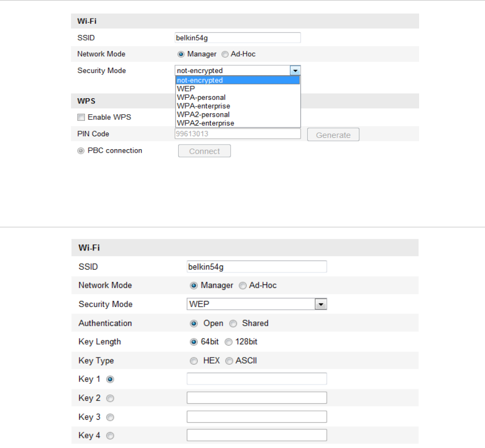The height and width of the screenshot is (448, 485).
Task: Select WPA2-personal security option
Action: coord(237,115)
